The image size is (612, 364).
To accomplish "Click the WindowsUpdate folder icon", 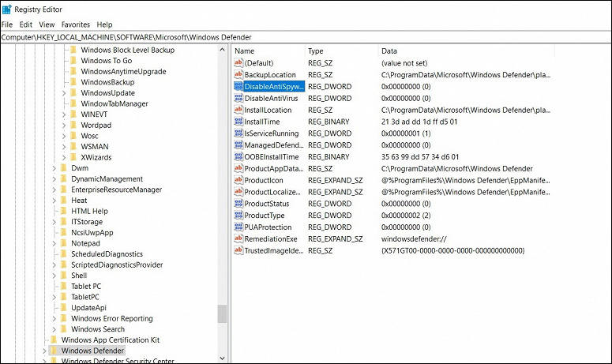I will pos(73,93).
